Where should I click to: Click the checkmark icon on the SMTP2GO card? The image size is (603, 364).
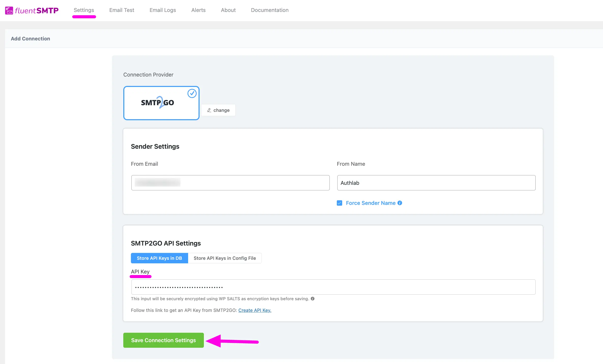pos(192,93)
